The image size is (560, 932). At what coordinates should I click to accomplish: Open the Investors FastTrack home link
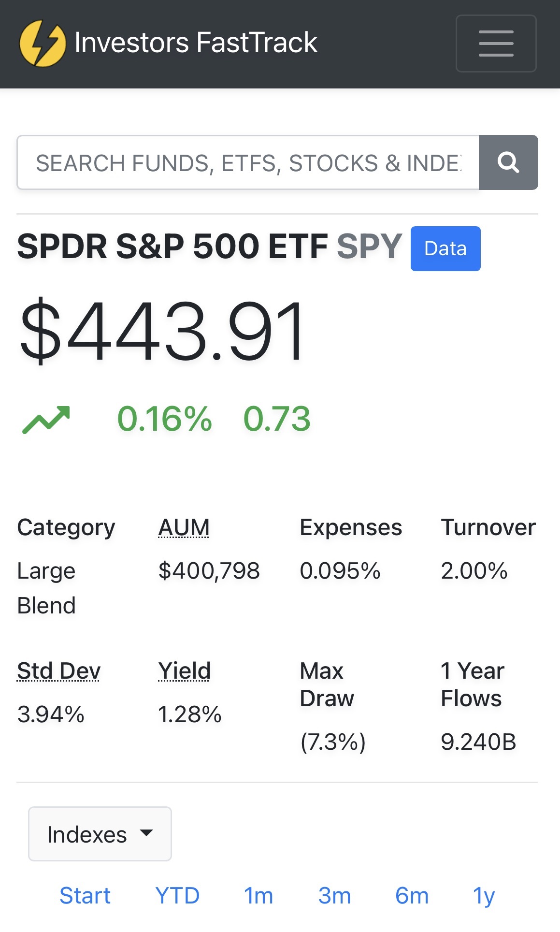pos(196,43)
